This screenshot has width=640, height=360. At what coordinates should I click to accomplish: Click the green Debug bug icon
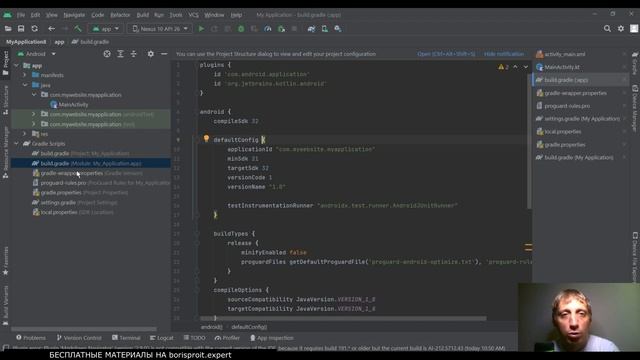pos(241,29)
